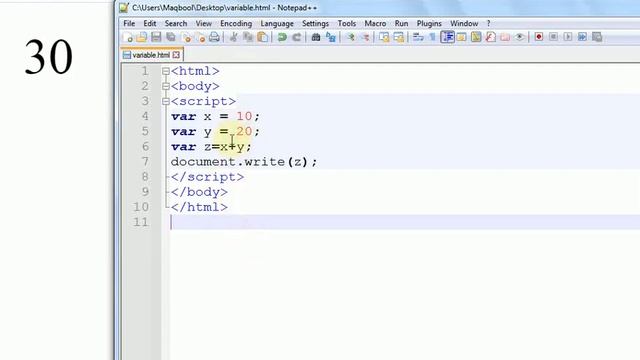
Task: Click the Stop recording macro icon
Action: (x=553, y=37)
